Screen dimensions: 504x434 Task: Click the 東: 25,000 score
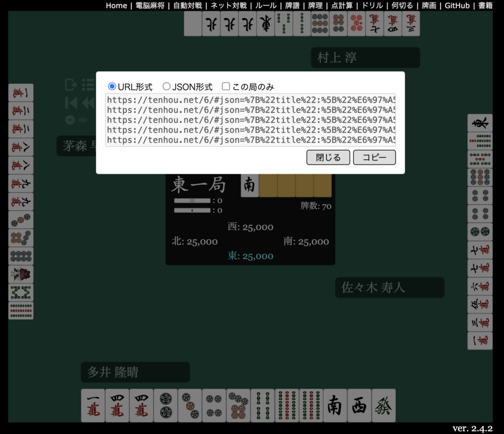click(250, 256)
